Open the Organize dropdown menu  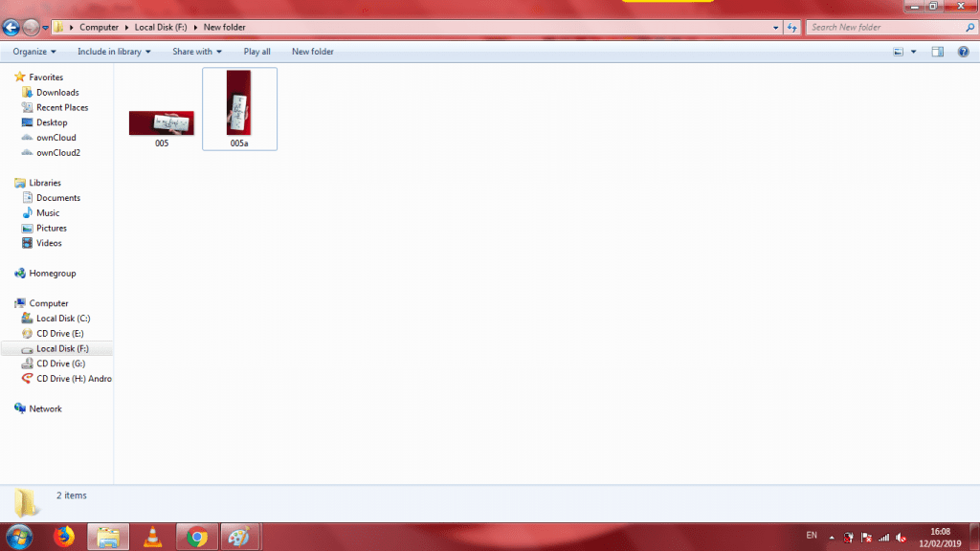tap(34, 52)
